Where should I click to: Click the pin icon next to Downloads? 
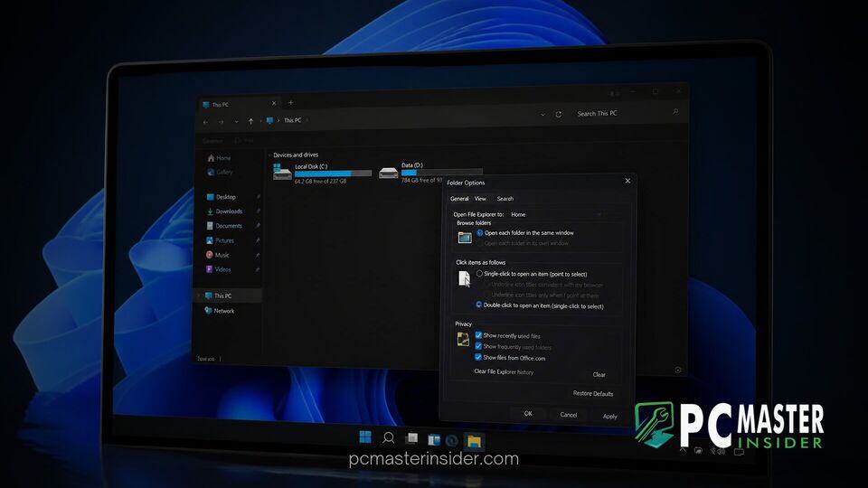[258, 211]
